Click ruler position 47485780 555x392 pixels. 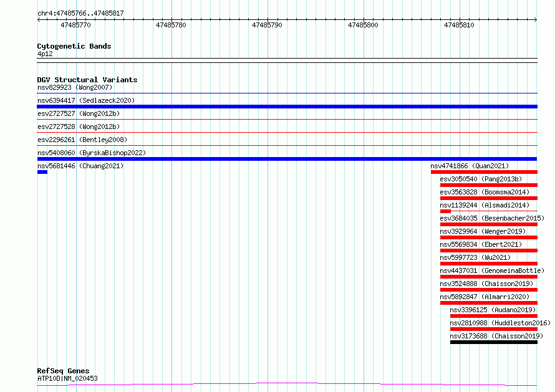(x=171, y=25)
